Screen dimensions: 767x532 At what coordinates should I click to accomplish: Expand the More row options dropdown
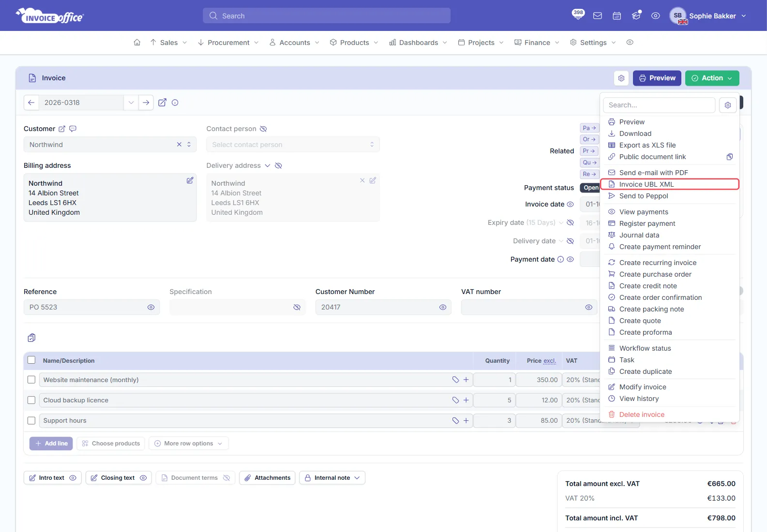(189, 443)
